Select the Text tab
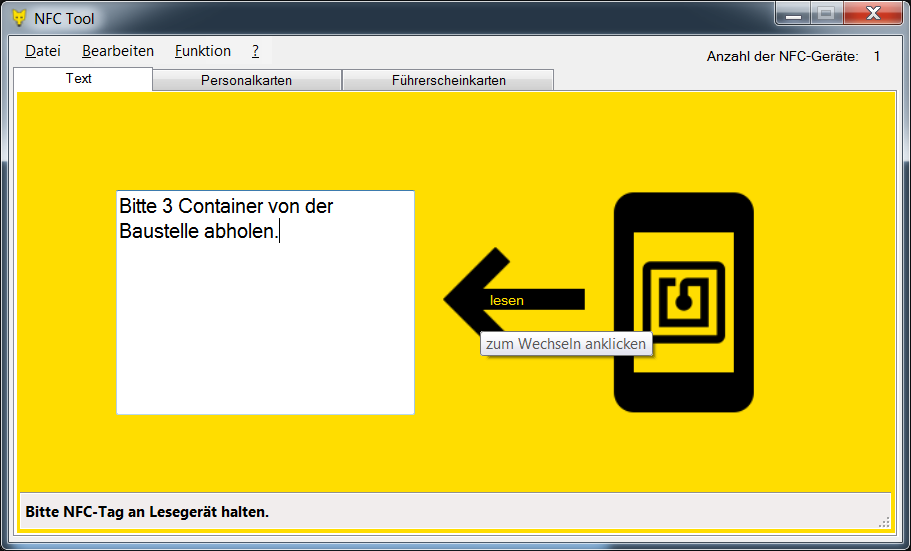The height and width of the screenshot is (551, 911). click(79, 79)
